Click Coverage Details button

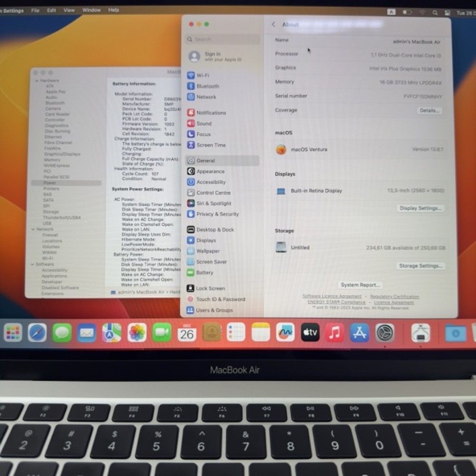pos(429,110)
